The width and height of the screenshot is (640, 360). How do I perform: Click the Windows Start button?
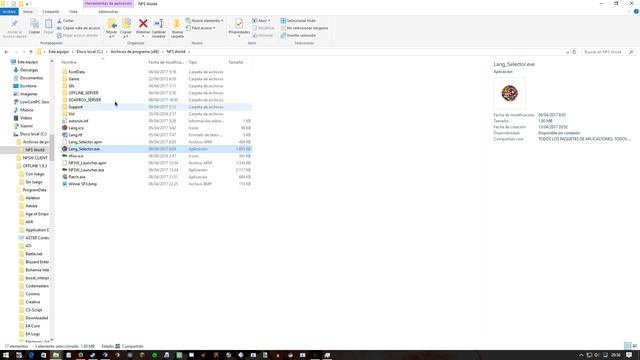tap(6, 355)
